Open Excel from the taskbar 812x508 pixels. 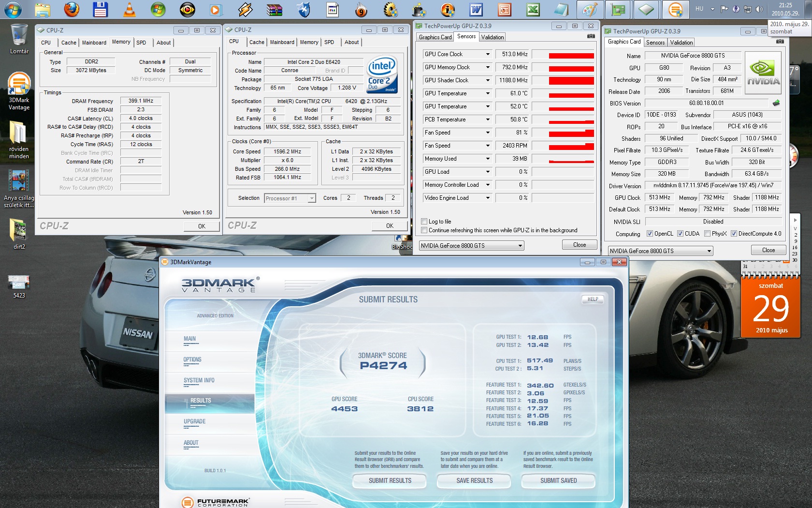click(533, 9)
